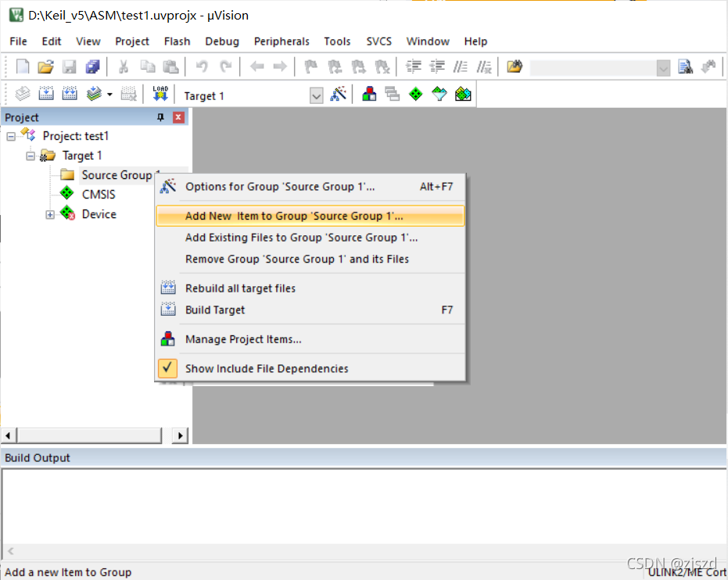
Task: Open Find in Files icon
Action: [x=515, y=66]
